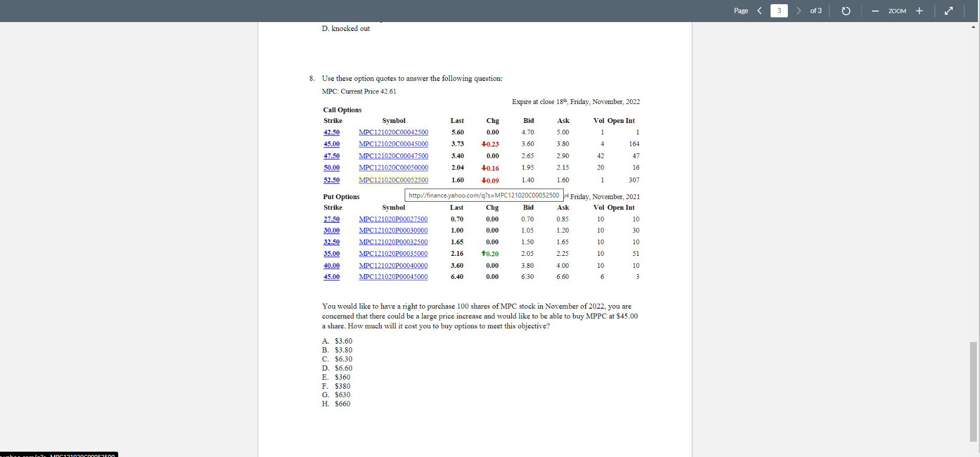The height and width of the screenshot is (457, 980).
Task: Open symbol MPC121020P00032500 link
Action: (393, 242)
